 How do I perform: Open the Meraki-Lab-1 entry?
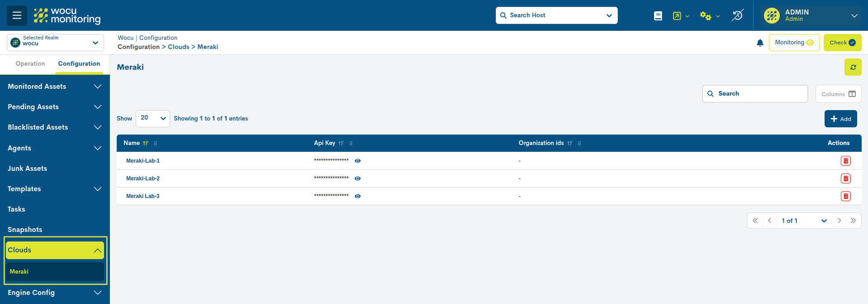pos(143,161)
